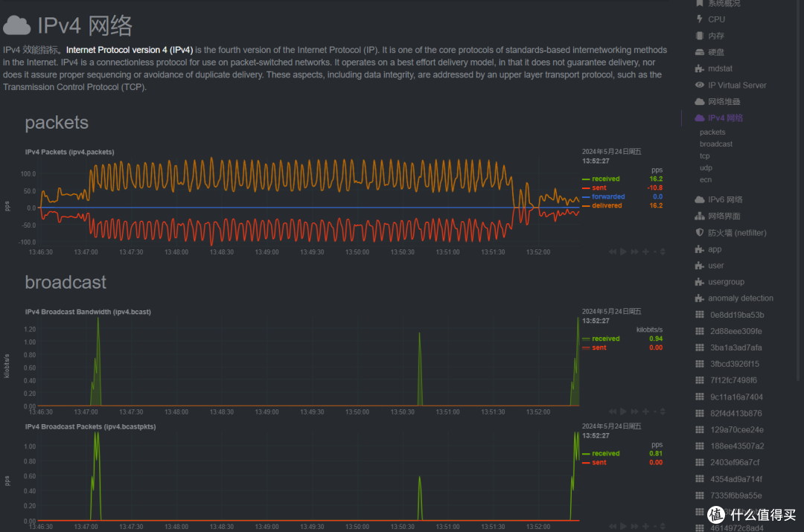Open container 3ba1a3ad7afa in sidebar
The width and height of the screenshot is (804, 532).
pyautogui.click(x=736, y=347)
